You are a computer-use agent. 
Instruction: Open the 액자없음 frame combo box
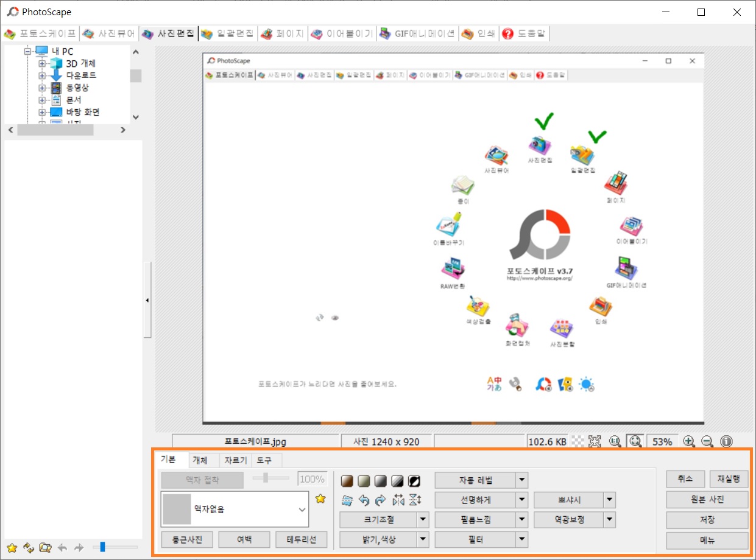[x=235, y=509]
